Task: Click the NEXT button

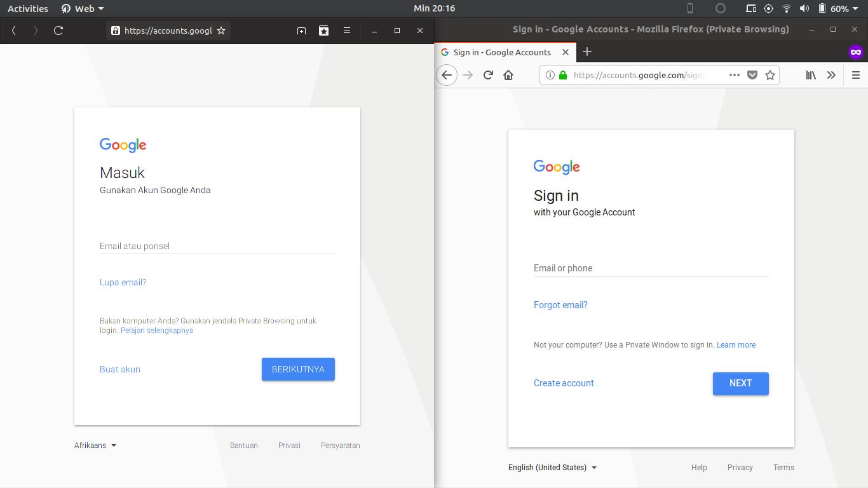Action: pyautogui.click(x=741, y=384)
